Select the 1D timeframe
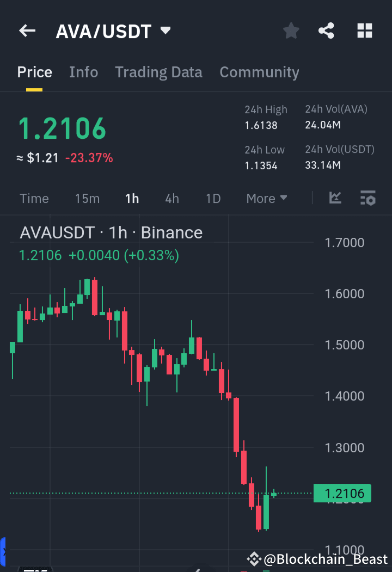Screen dimensions: 392x572 [x=213, y=198]
